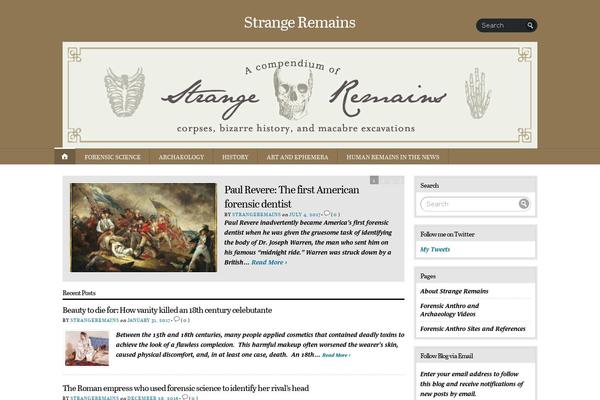Open Forensic Anthro Sites and References
The height and width of the screenshot is (400, 600).
pyautogui.click(x=473, y=329)
